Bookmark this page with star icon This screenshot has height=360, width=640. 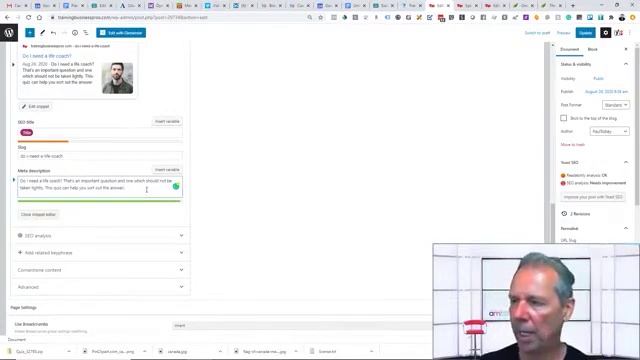(320, 18)
